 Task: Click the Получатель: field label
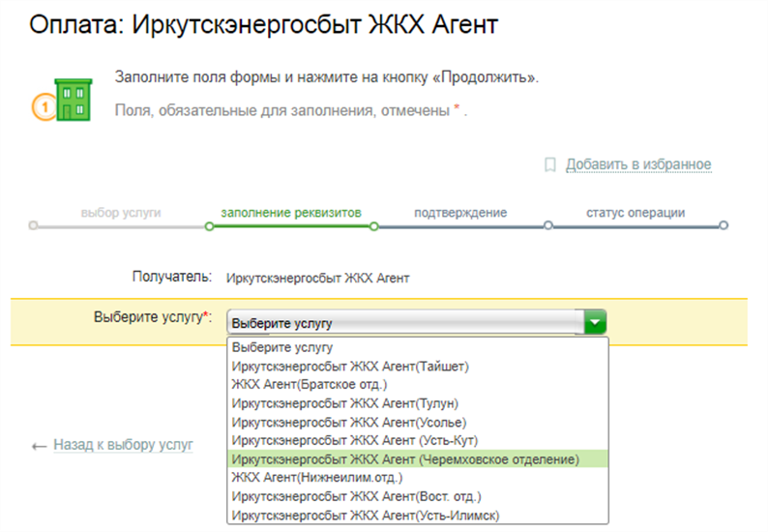172,277
